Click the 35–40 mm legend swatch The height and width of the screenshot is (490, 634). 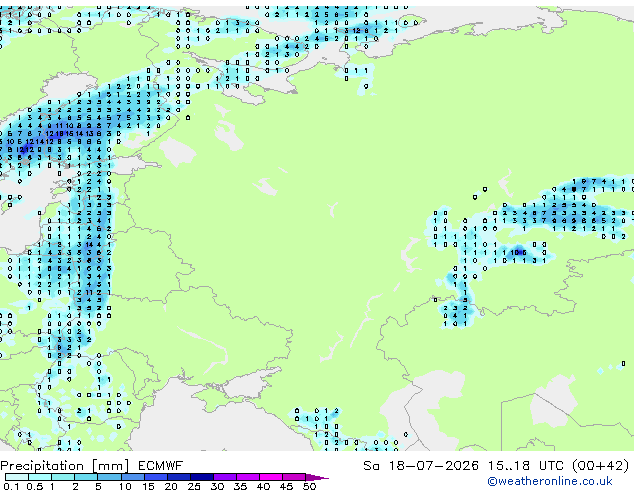[x=247, y=477]
